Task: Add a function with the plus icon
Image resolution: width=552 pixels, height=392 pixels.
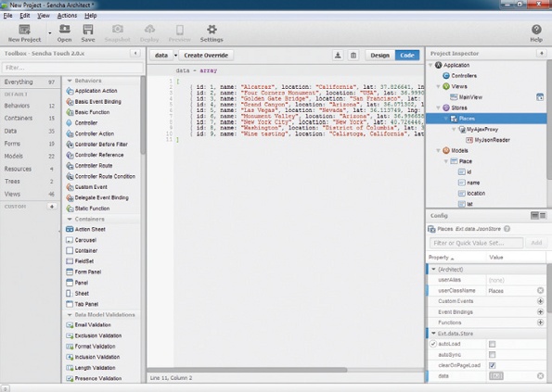Action: pyautogui.click(x=540, y=322)
